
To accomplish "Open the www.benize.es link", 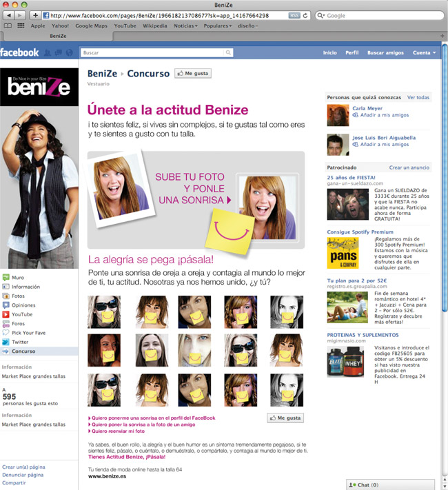I will click(x=105, y=476).
